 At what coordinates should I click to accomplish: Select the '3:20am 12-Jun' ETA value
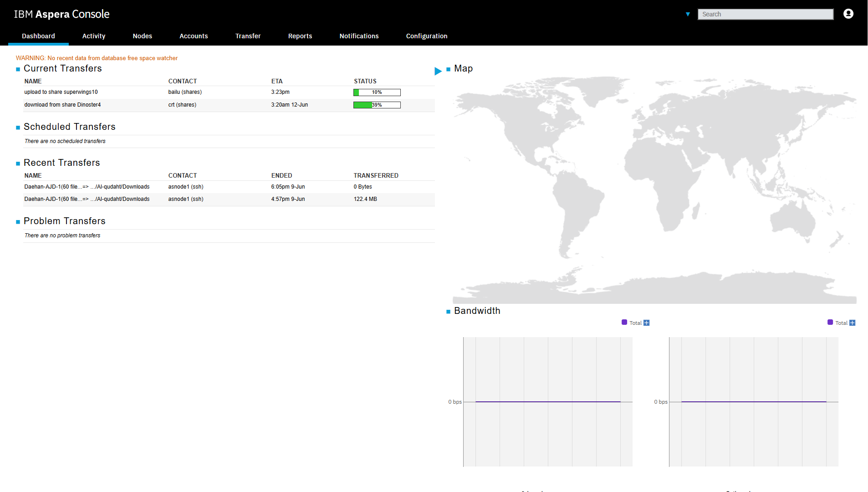[x=290, y=105]
